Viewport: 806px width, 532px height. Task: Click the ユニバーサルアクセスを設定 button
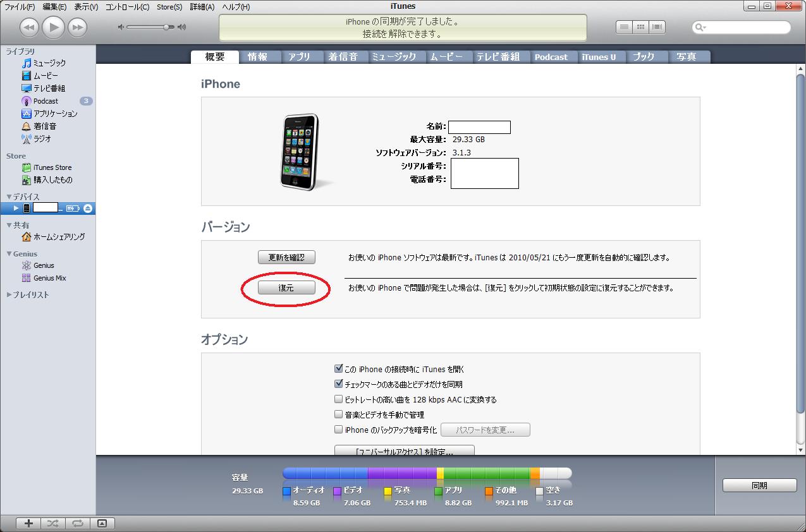[405, 451]
